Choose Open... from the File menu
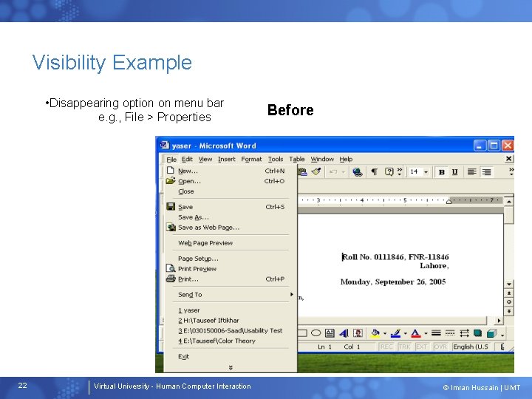 tap(231, 181)
